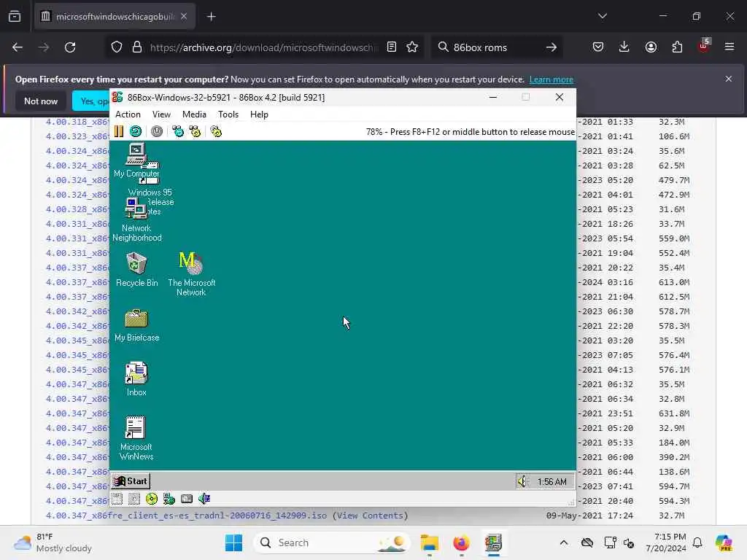Image resolution: width=747 pixels, height=560 pixels.
Task: Select My Computer desktop icon
Action: (136, 160)
